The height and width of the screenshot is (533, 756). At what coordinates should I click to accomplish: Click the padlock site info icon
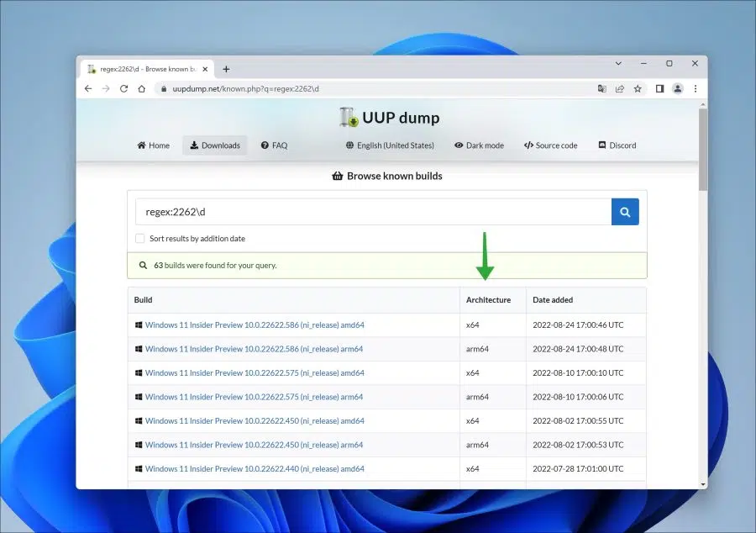[x=164, y=89]
